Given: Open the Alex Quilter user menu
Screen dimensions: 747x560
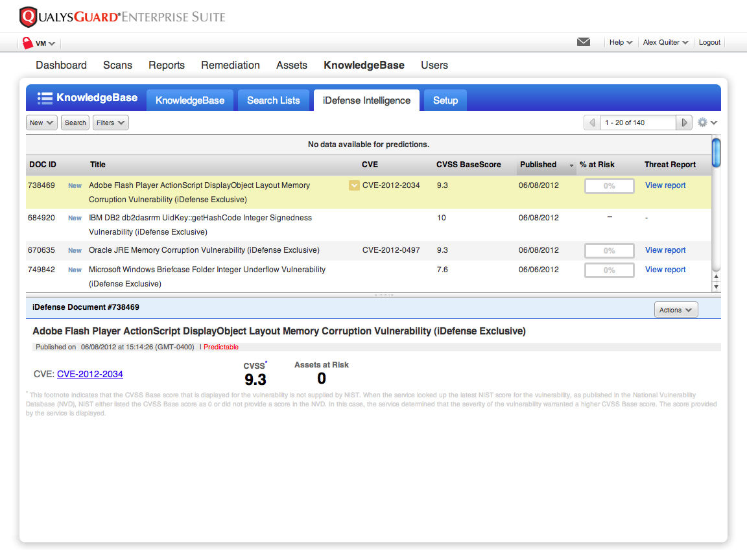Looking at the screenshot, I should click(x=665, y=42).
